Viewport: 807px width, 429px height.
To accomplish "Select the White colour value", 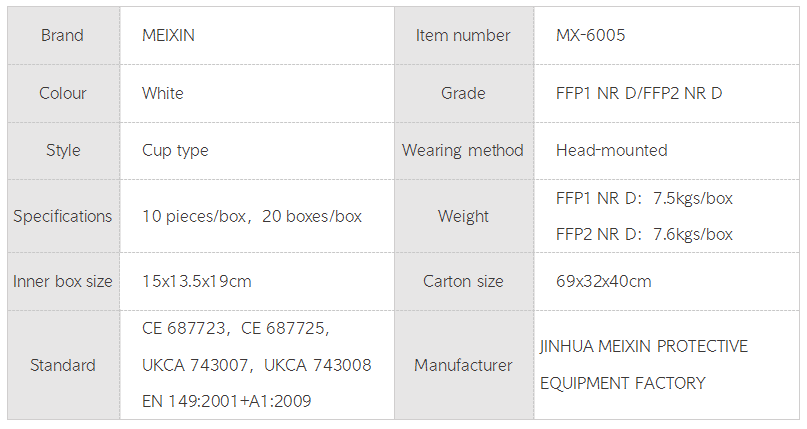I will click(163, 93).
